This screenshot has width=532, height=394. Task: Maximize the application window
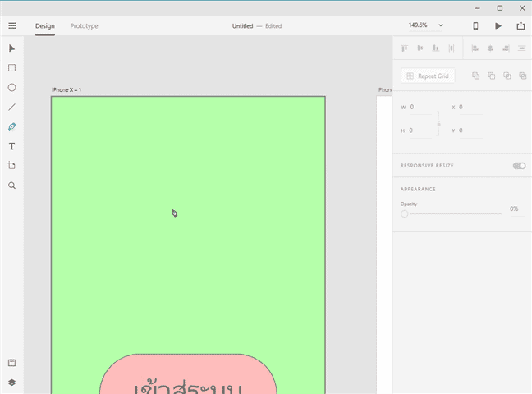pos(500,8)
